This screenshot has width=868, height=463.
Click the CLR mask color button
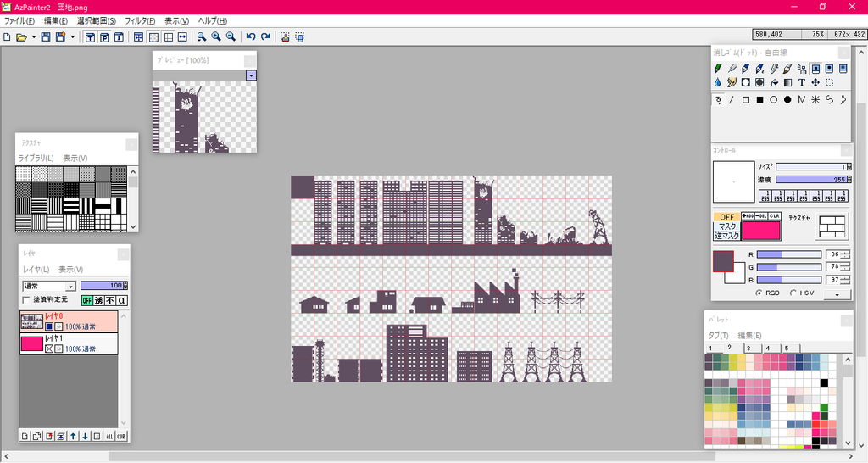coord(774,216)
